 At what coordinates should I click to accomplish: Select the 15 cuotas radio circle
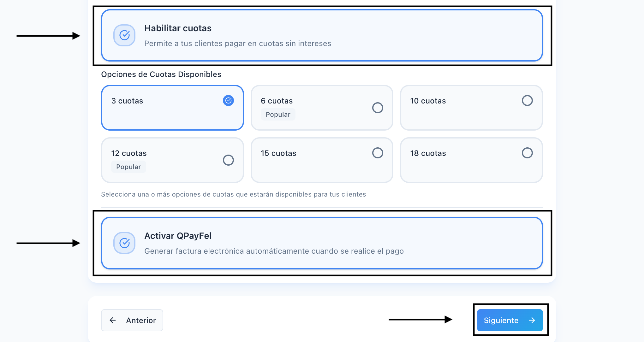point(378,153)
